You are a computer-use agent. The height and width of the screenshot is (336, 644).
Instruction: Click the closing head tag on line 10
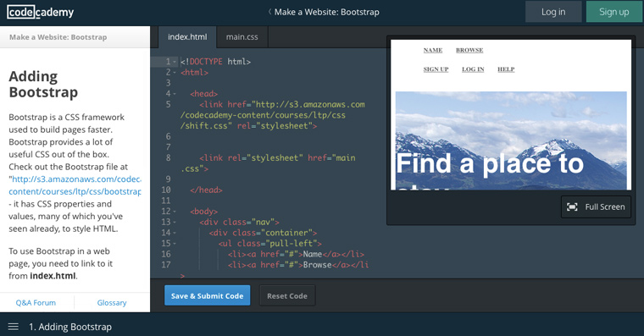click(206, 190)
